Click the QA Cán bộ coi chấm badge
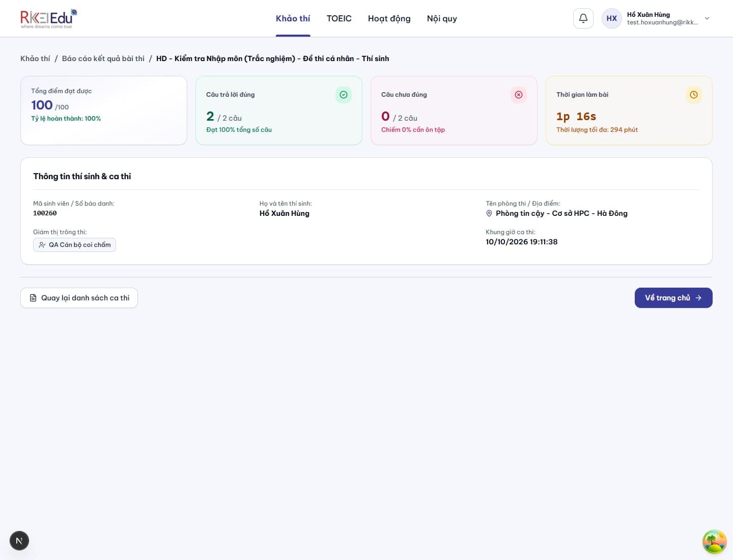 point(74,245)
